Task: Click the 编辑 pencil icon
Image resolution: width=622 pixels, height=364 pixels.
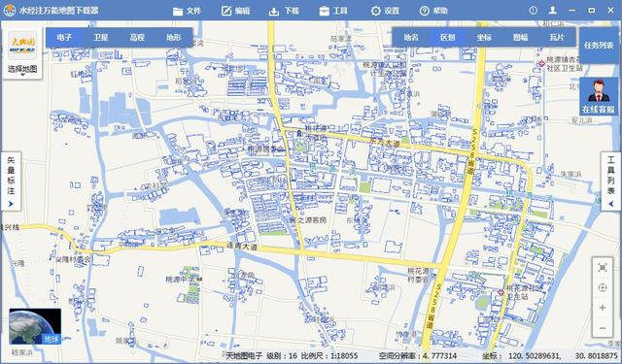Action: [226, 11]
